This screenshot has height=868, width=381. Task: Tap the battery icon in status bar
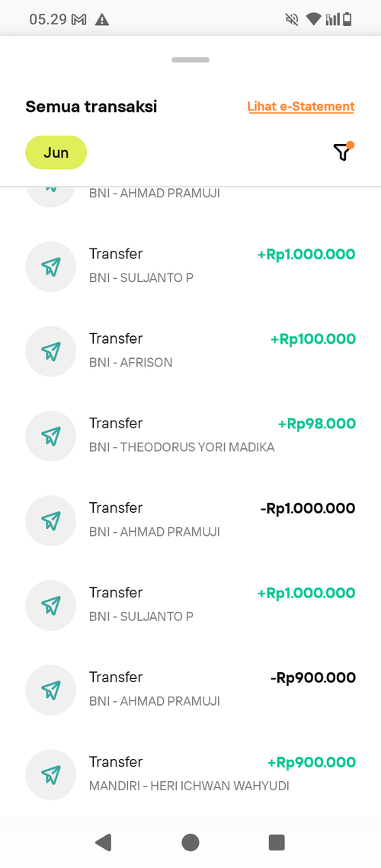coord(347,20)
